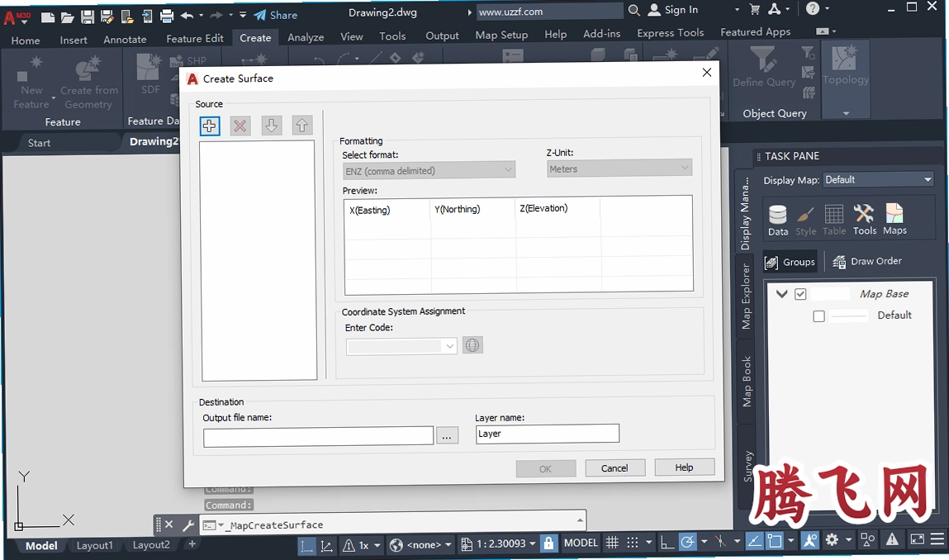Click the Help button in Create Surface
Viewport: 949px width, 560px height.
pyautogui.click(x=685, y=467)
